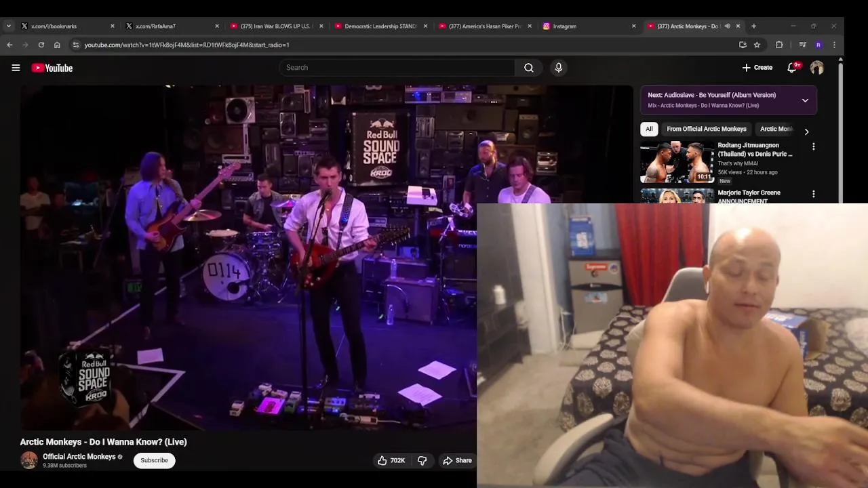
Task: Close the x.com bookmarks tab
Action: tap(113, 26)
